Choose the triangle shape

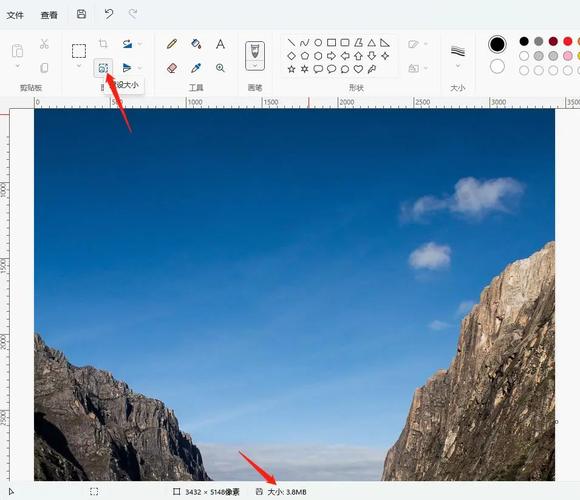(372, 43)
